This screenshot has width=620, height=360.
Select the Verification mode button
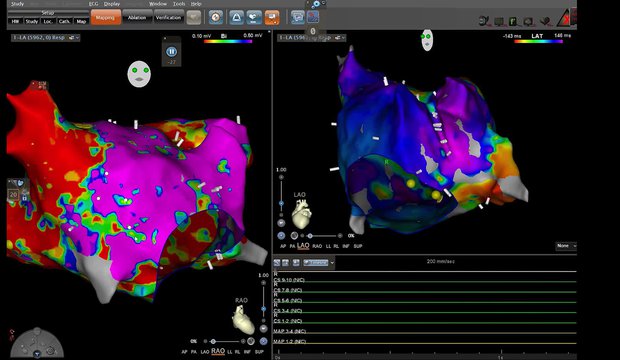coord(168,17)
